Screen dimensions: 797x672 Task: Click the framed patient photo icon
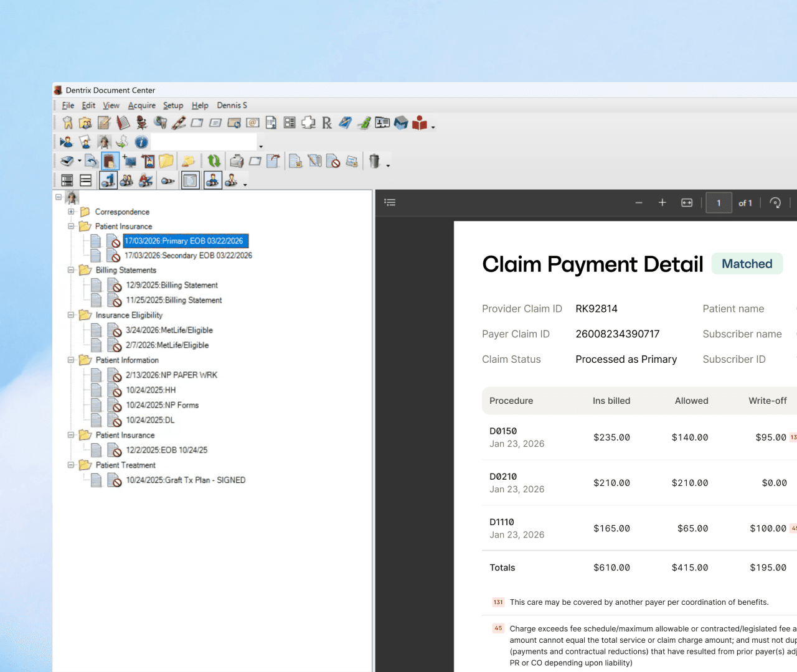(148, 162)
